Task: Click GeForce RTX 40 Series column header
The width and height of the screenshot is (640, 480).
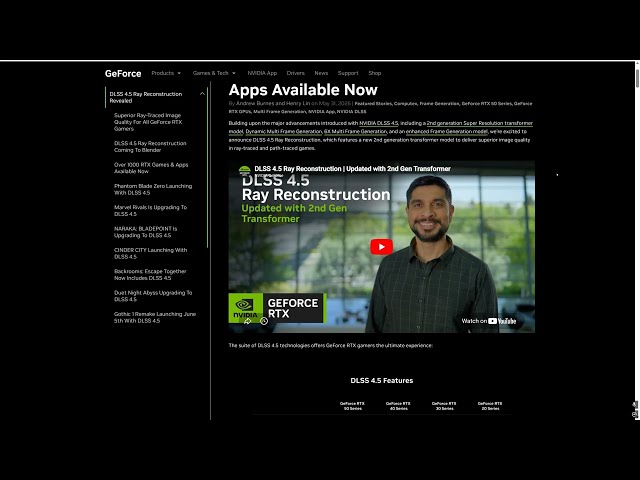Action: 398,406
